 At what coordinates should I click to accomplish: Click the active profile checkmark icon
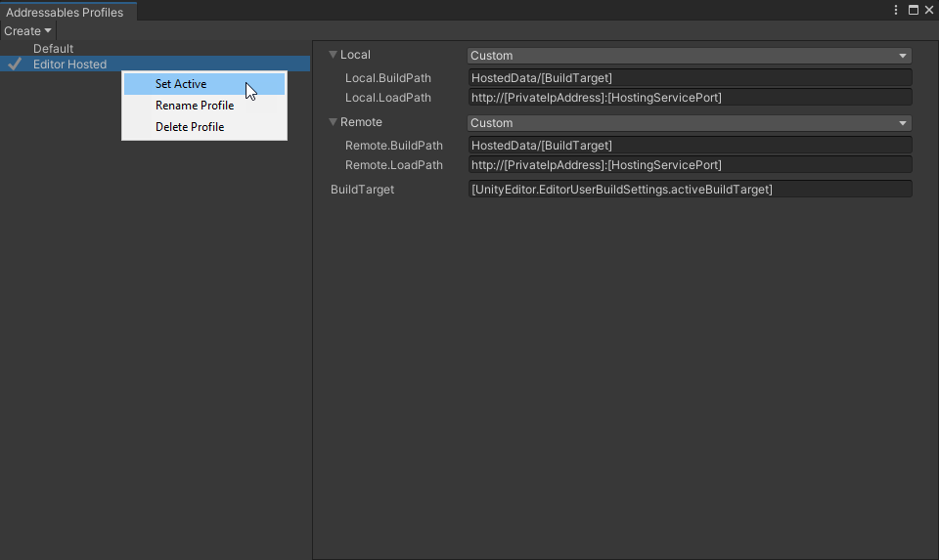pyautogui.click(x=15, y=64)
